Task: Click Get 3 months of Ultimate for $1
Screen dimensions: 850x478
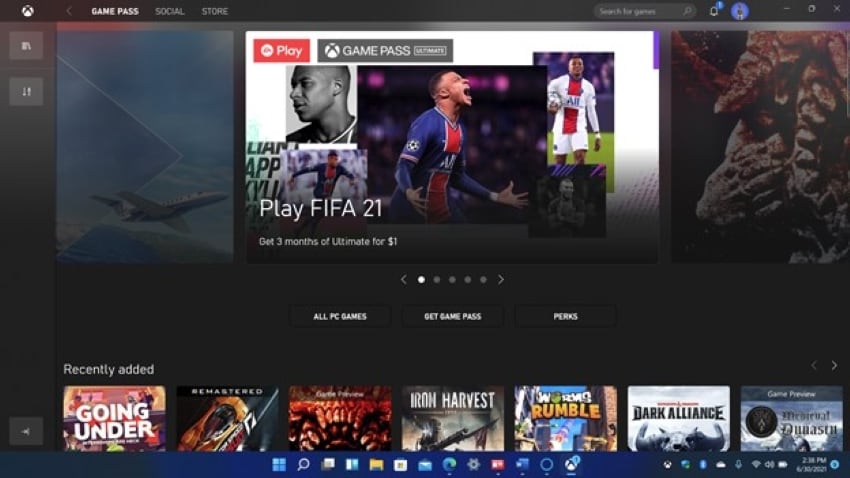Action: (x=328, y=241)
